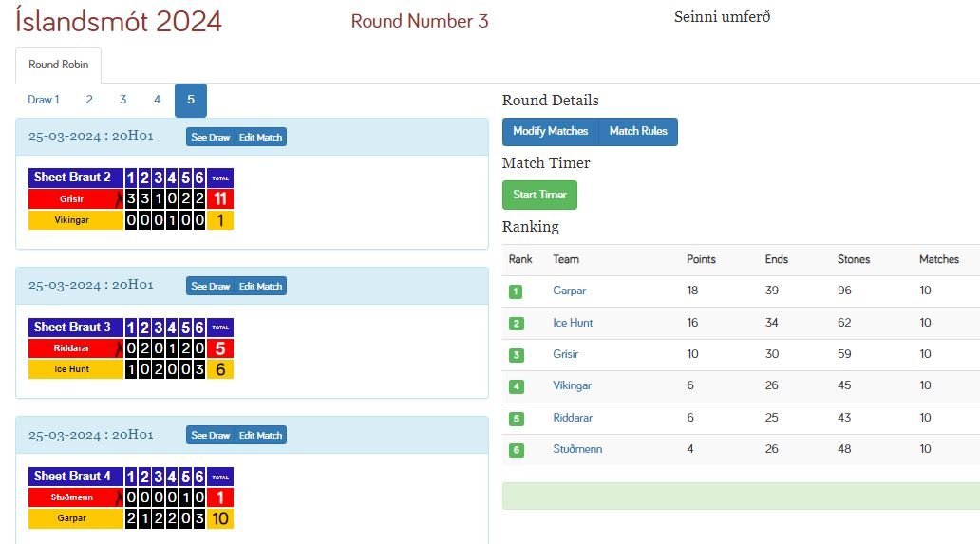Click Edit Match for Sheet Braut 3 match
This screenshot has height=544, width=980.
click(x=260, y=286)
